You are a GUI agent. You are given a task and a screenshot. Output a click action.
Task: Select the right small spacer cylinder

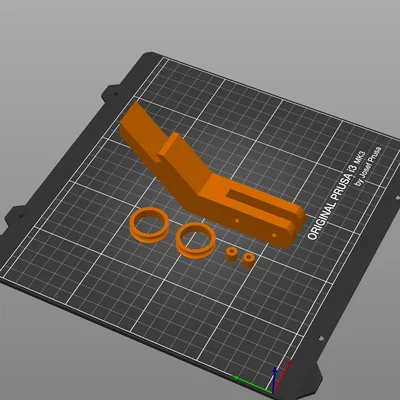point(249,260)
